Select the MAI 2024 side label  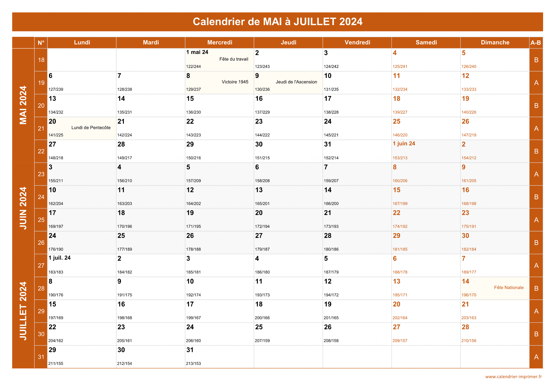point(23,105)
